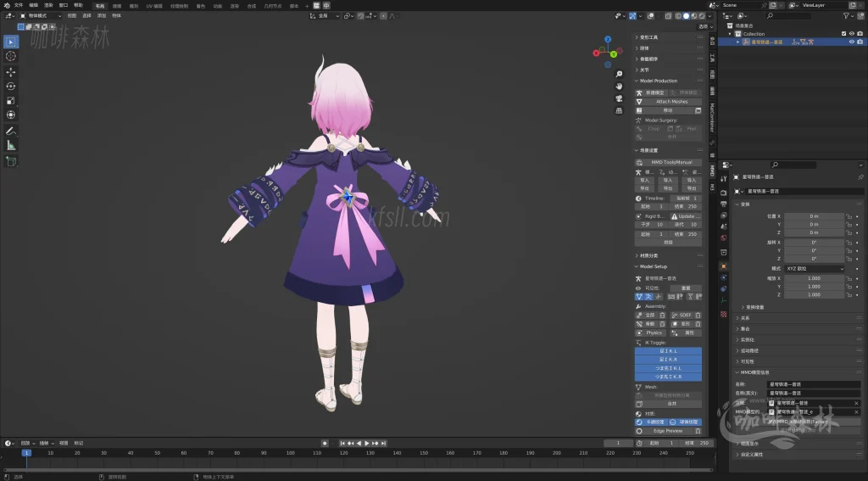Click the Z axis on navigation gizmo
This screenshot has height=481, width=868.
coord(608,39)
